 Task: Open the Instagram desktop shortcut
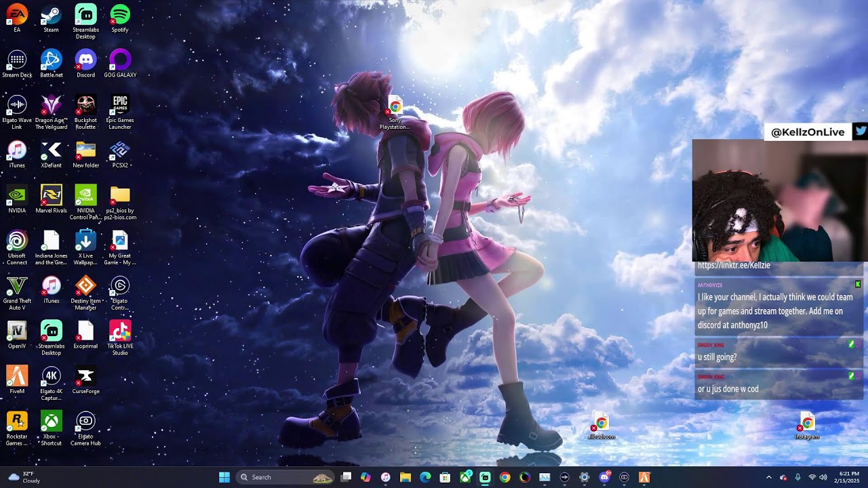(x=807, y=424)
